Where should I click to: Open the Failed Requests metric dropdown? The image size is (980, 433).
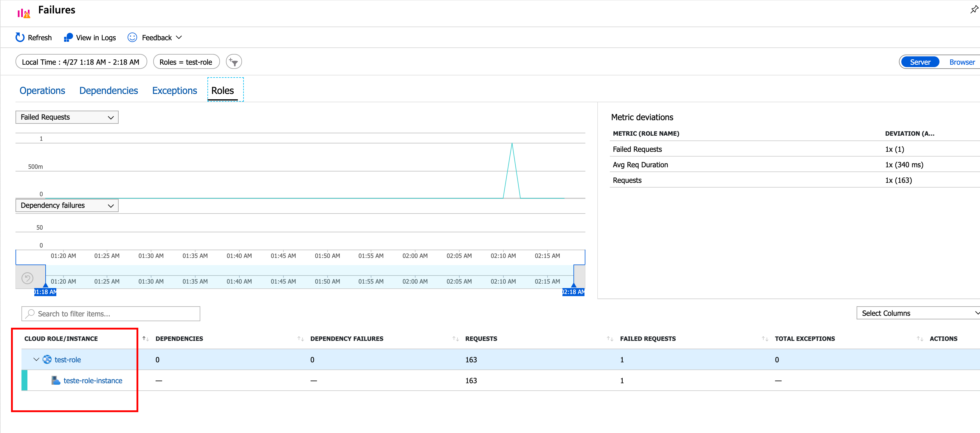click(66, 117)
